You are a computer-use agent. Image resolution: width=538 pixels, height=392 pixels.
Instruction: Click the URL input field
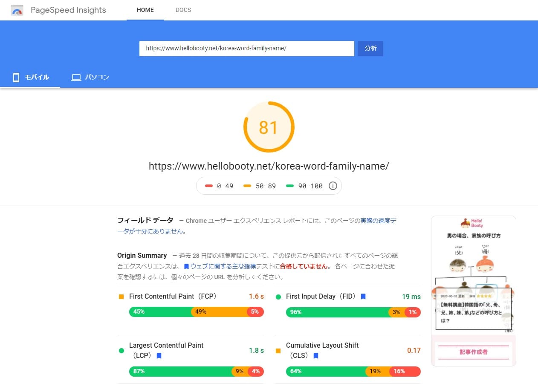[246, 49]
